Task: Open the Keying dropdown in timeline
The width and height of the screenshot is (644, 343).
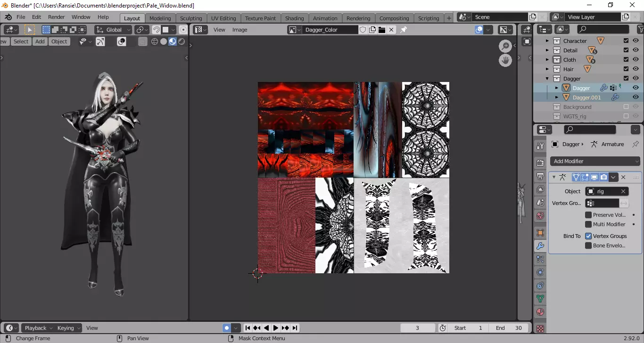Action: coord(68,328)
